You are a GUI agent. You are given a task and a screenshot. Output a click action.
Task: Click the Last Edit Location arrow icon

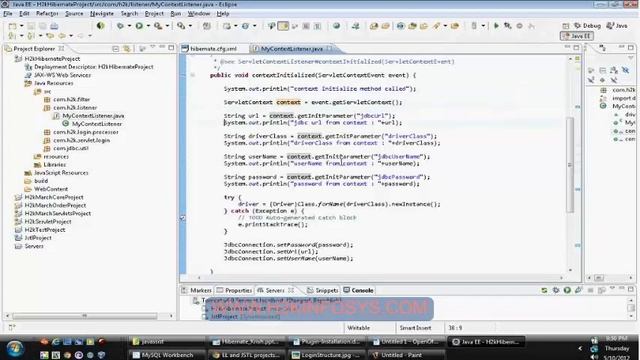[x=50, y=36]
